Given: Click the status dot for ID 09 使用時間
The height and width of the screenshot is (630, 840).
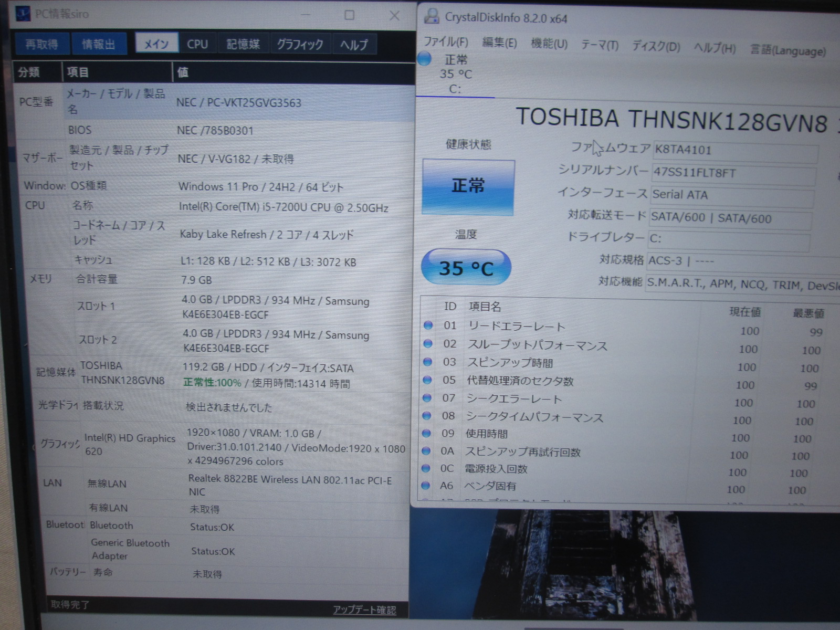Looking at the screenshot, I should point(426,434).
